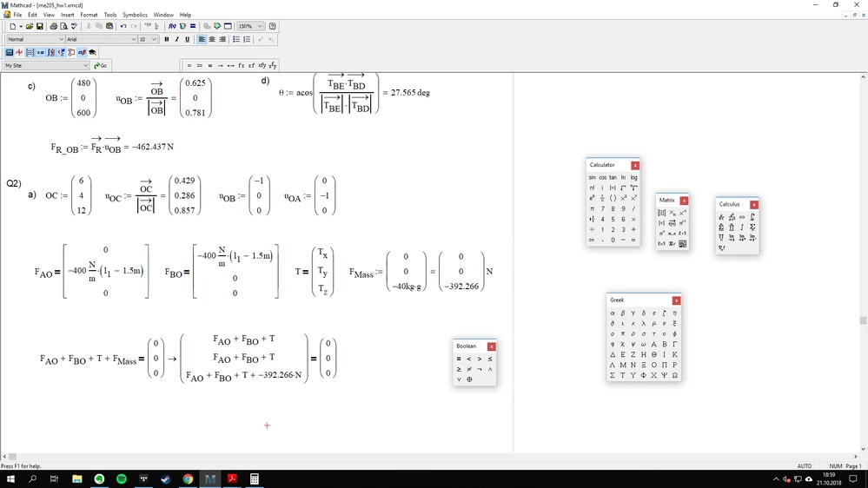The image size is (868, 488).
Task: Click the square root icon in Calculator palette
Action: pos(623,188)
